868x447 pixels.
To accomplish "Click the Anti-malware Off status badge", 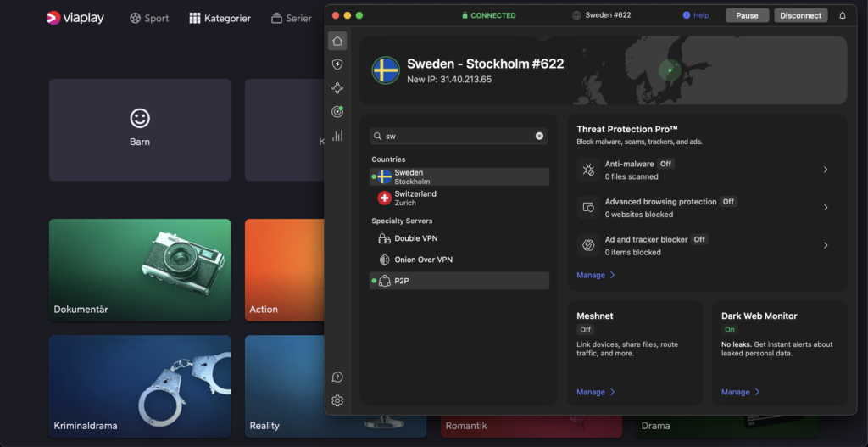I will tap(665, 164).
